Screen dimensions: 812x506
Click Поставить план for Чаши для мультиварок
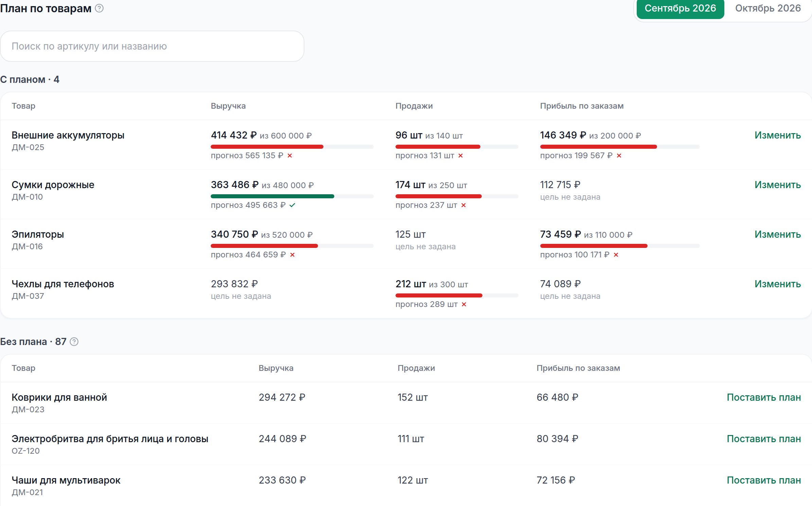764,480
